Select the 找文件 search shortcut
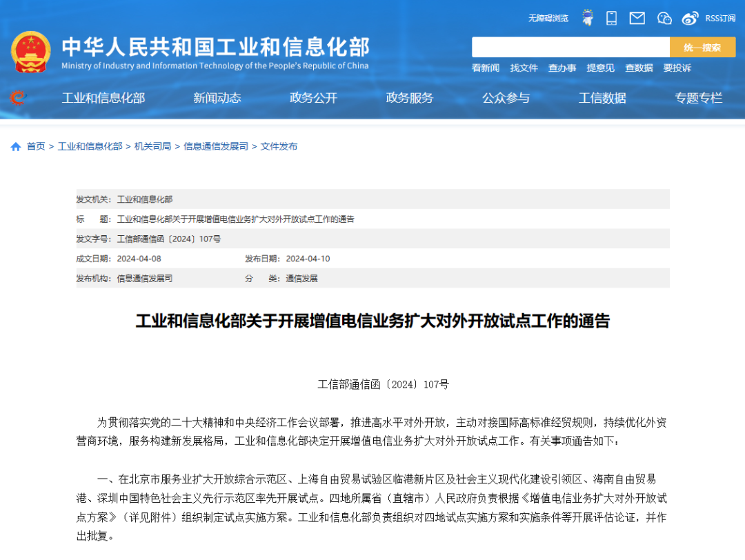 pos(524,68)
